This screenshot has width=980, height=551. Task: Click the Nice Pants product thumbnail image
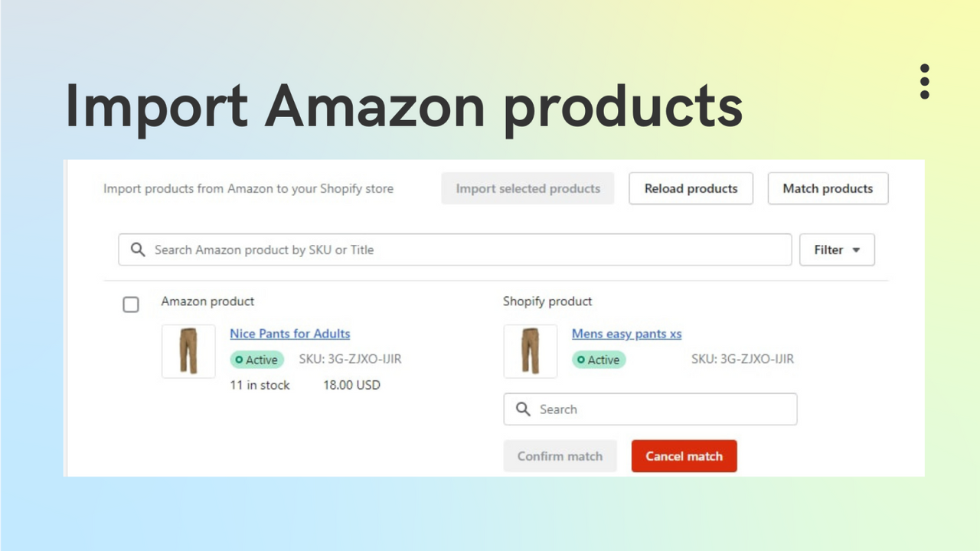pyautogui.click(x=188, y=351)
